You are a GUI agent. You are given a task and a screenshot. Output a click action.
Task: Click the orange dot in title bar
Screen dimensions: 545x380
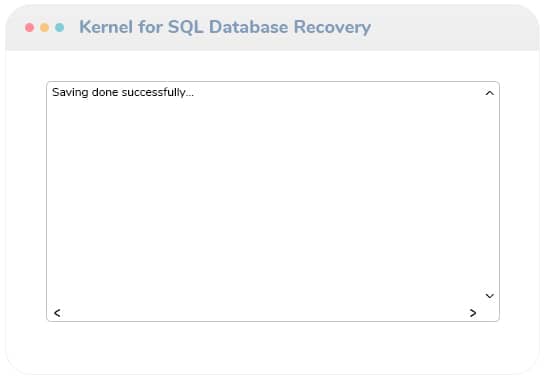[x=44, y=27]
